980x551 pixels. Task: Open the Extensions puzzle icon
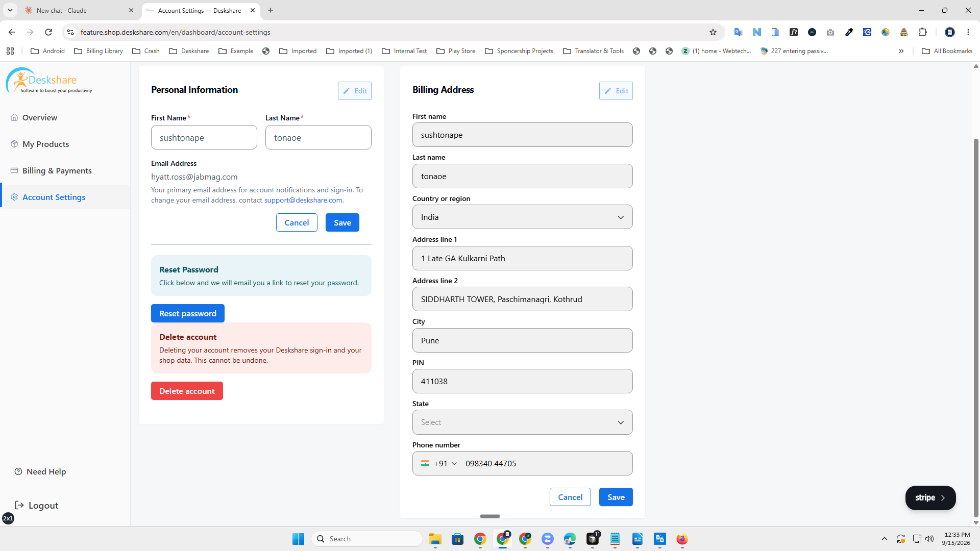point(922,32)
